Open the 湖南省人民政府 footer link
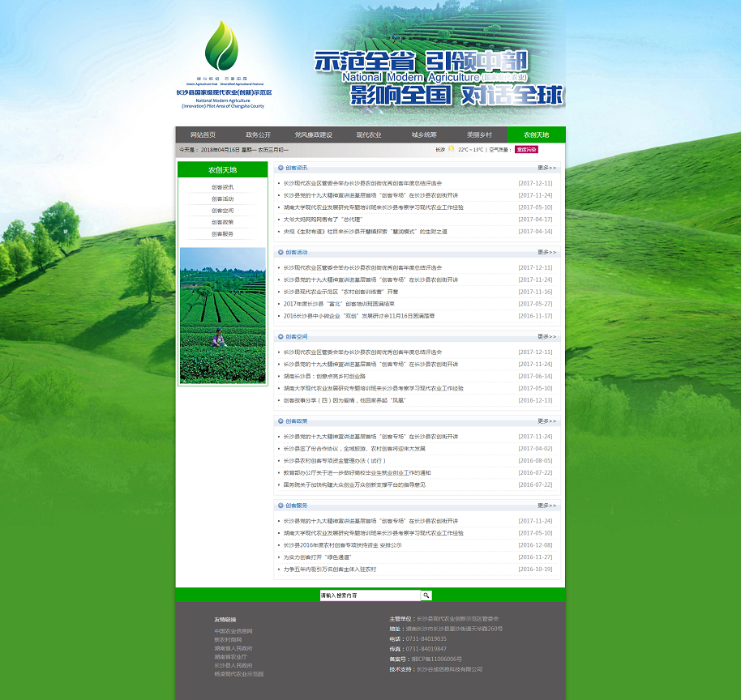This screenshot has width=741, height=700. [x=233, y=648]
